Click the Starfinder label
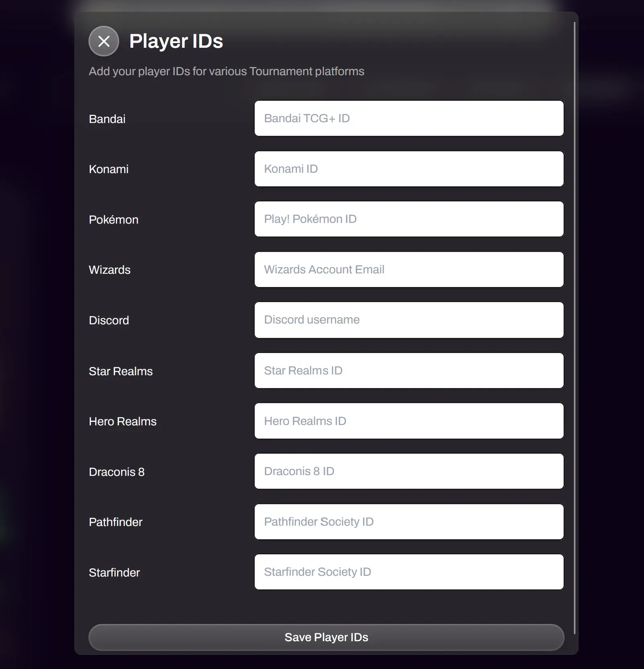This screenshot has height=669, width=644. (x=114, y=572)
